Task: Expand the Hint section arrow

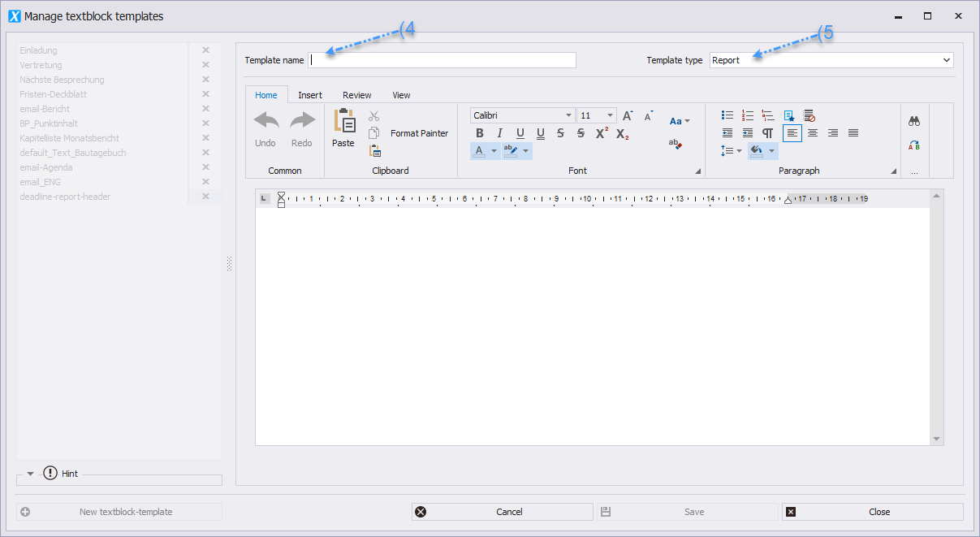Action: [x=31, y=474]
